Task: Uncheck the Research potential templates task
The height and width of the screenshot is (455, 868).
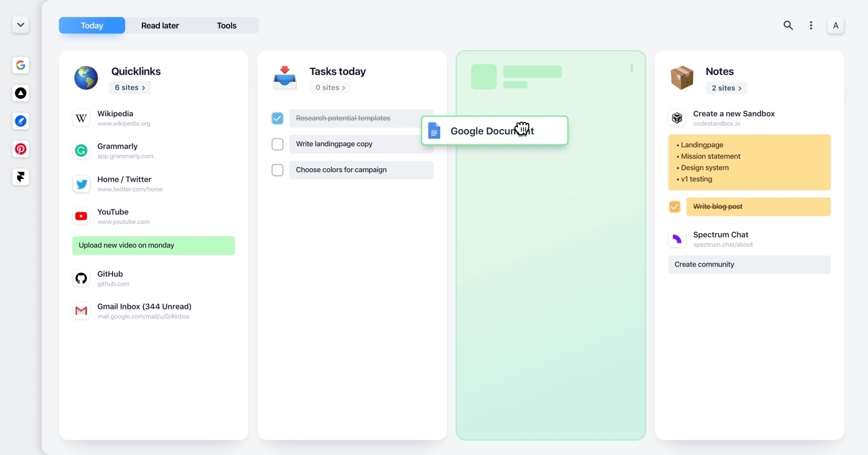Action: (x=277, y=118)
